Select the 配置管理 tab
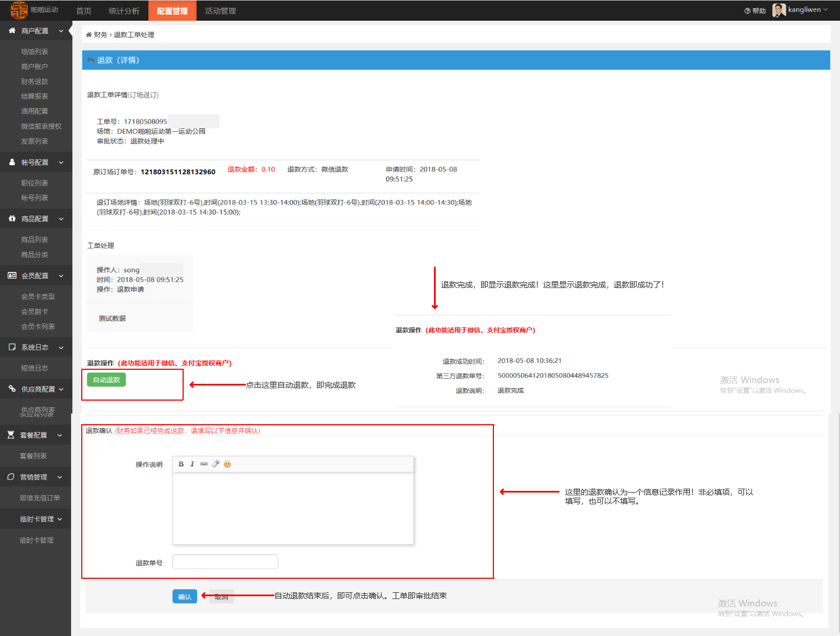The image size is (840, 636). pos(172,11)
